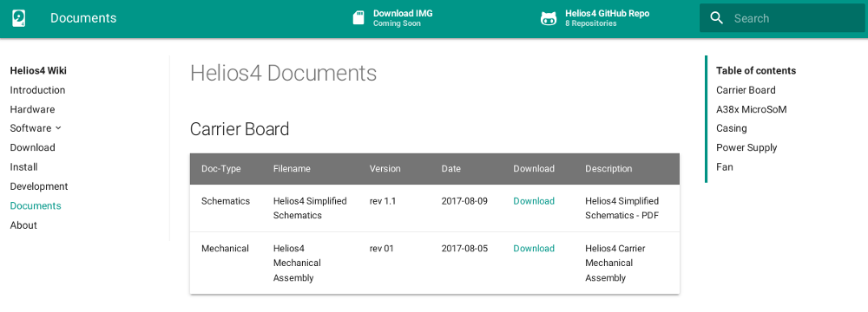Click the Download column header
The width and height of the screenshot is (868, 312).
534,169
